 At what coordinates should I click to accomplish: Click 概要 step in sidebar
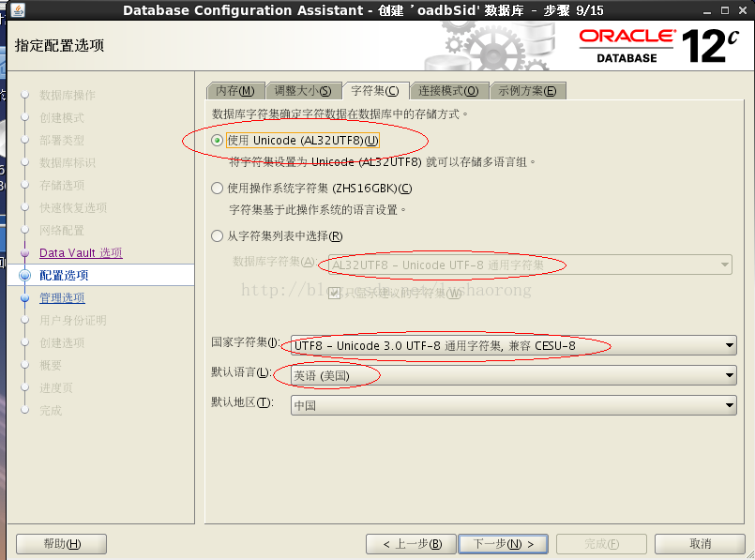pyautogui.click(x=51, y=366)
